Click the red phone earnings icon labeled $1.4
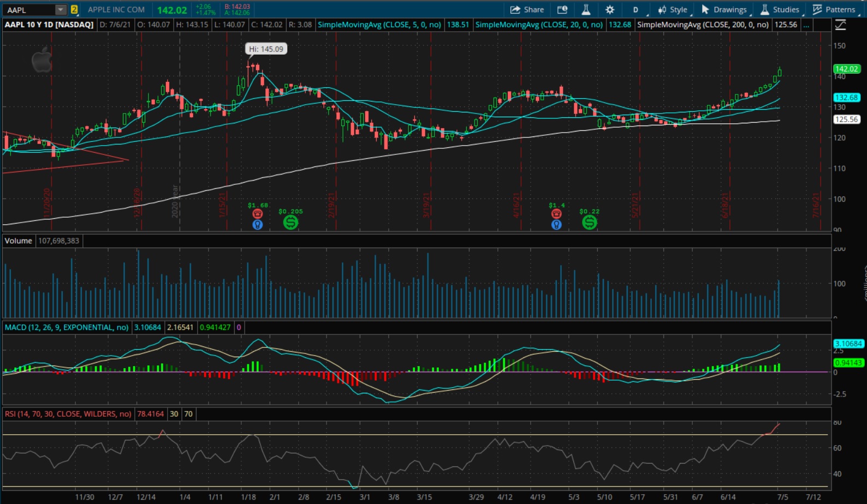Screen dimensions: 867x504 click(556, 213)
